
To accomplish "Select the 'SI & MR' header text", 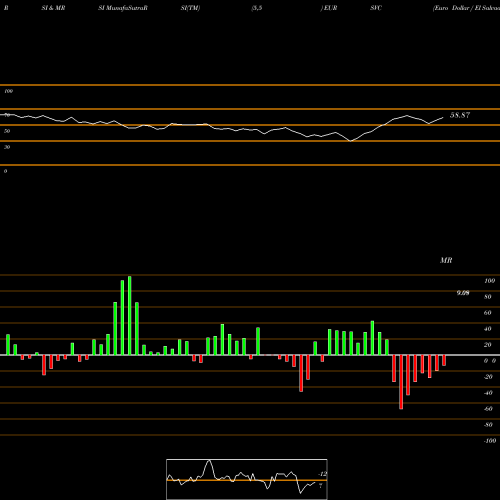I will 53,8.
